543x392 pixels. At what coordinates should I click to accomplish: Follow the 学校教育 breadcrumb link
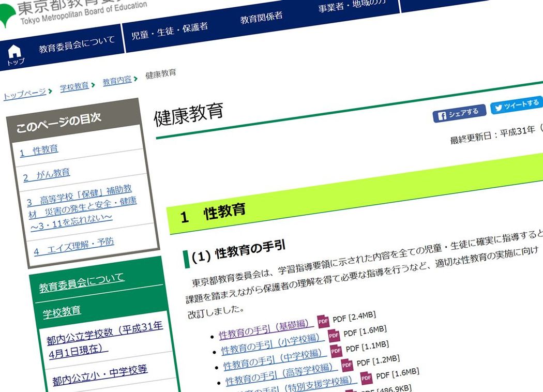point(75,85)
